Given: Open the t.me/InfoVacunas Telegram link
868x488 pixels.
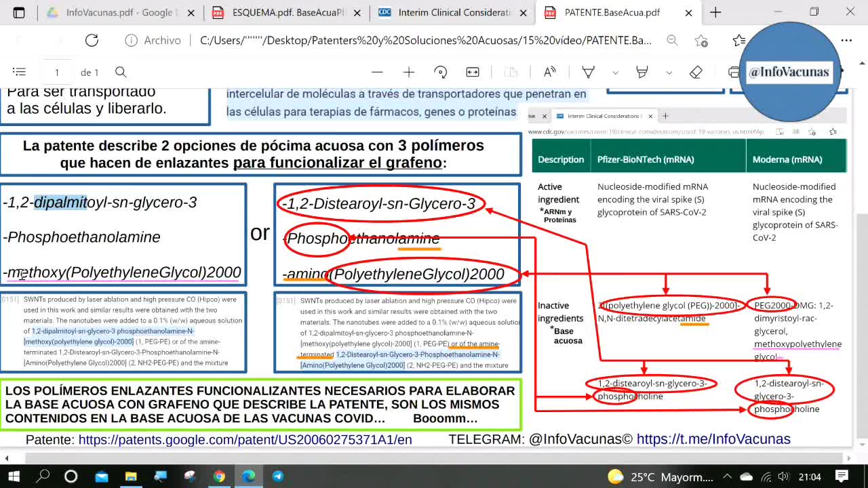Looking at the screenshot, I should [713, 439].
